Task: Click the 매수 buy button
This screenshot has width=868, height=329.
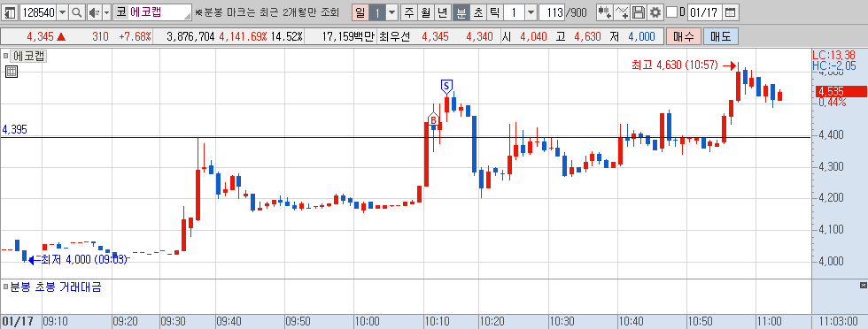Action: (683, 37)
